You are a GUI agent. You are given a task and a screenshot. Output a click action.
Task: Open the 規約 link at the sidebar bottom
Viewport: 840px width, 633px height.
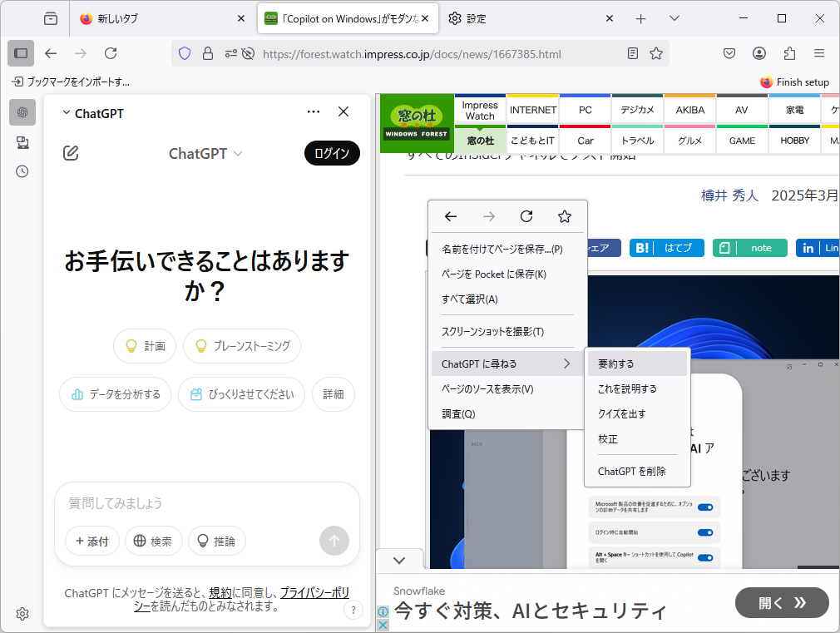220,592
